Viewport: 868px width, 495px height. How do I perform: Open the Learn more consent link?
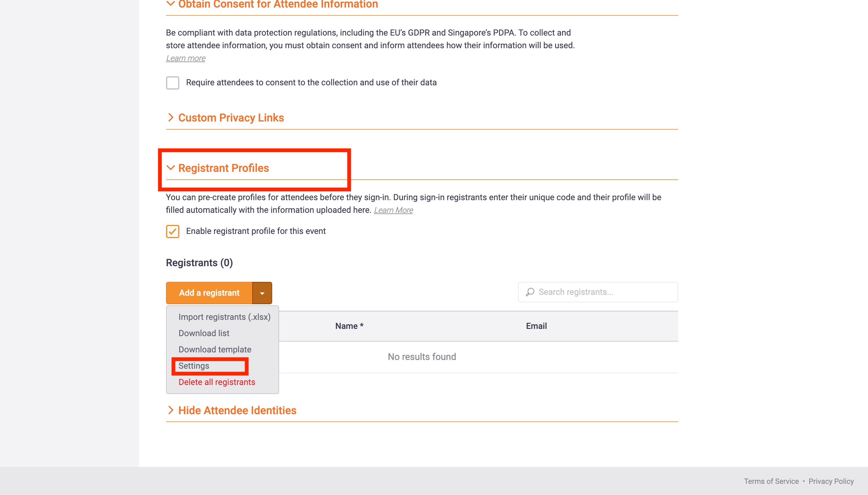(186, 58)
